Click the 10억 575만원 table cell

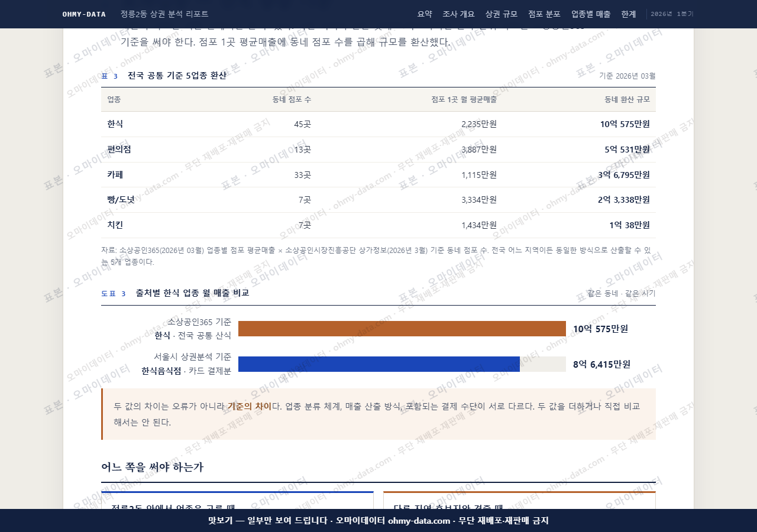pyautogui.click(x=625, y=124)
